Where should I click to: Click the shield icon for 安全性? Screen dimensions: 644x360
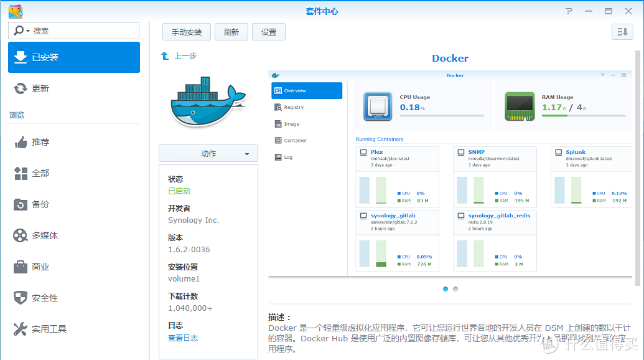[x=20, y=298]
